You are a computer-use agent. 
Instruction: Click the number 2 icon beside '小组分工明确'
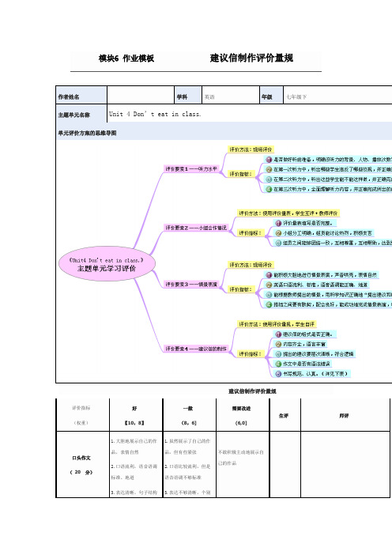[278, 233]
